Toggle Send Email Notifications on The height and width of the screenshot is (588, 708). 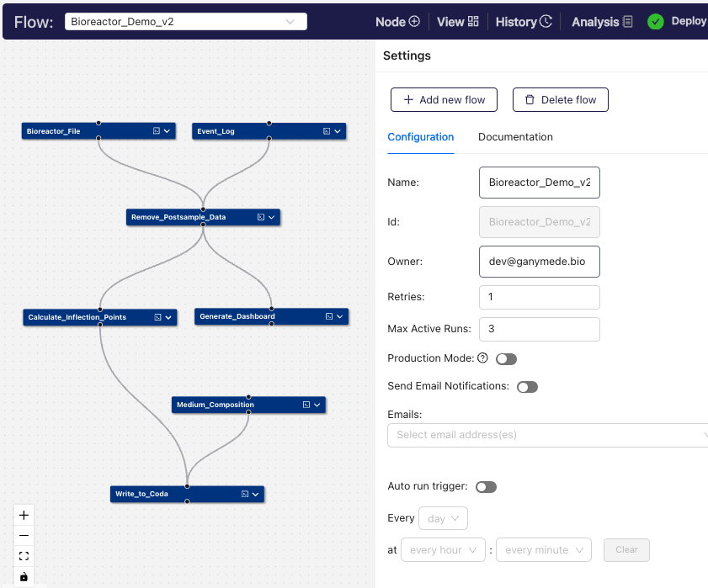[x=527, y=387]
